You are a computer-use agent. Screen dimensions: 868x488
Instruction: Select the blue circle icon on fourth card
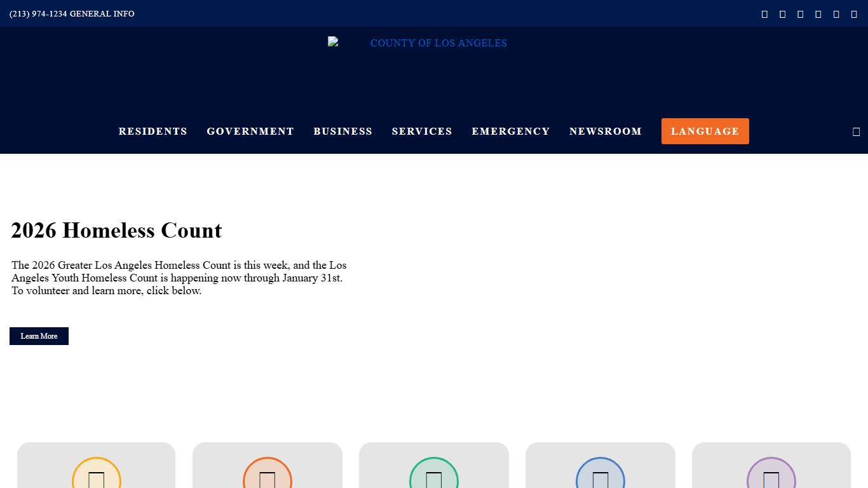600,481
